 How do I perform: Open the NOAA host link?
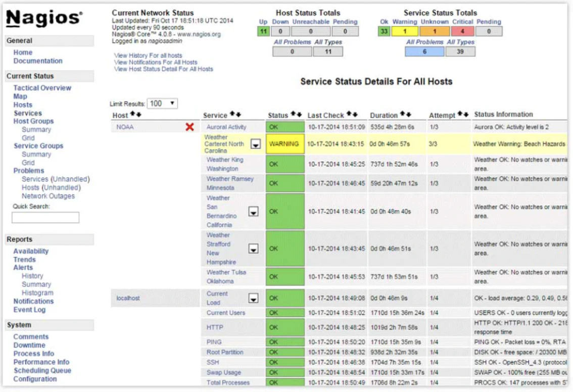point(125,127)
